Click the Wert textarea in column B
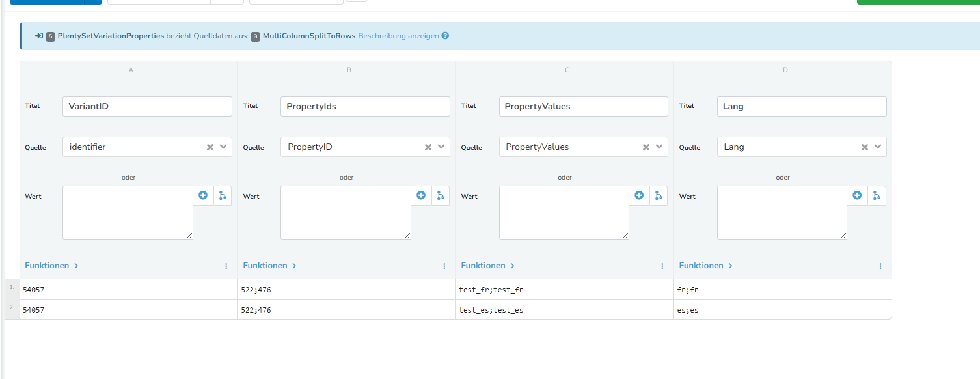Screen dimensions: 980x379 [346, 212]
